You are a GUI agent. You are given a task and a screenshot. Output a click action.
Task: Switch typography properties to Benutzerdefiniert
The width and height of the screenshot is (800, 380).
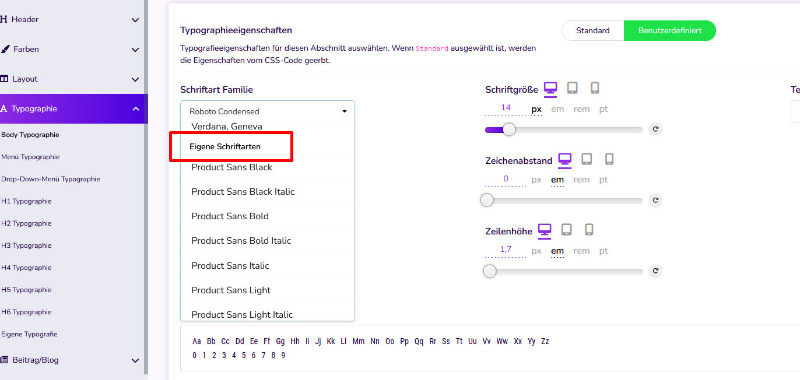click(x=670, y=31)
